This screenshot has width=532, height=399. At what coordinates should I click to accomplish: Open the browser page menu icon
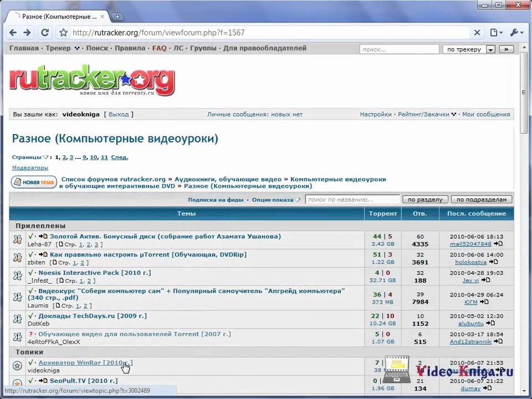click(x=496, y=33)
